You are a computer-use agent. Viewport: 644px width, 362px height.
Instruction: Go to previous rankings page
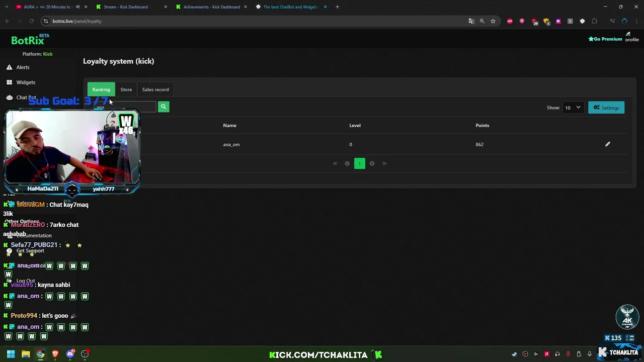tap(347, 163)
